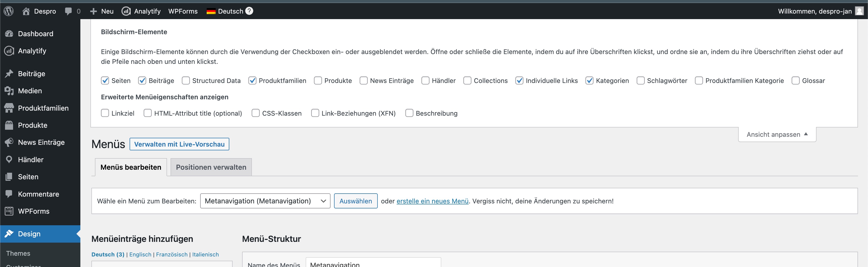
Task: Switch to Menüs bearbeiten tab
Action: 131,167
